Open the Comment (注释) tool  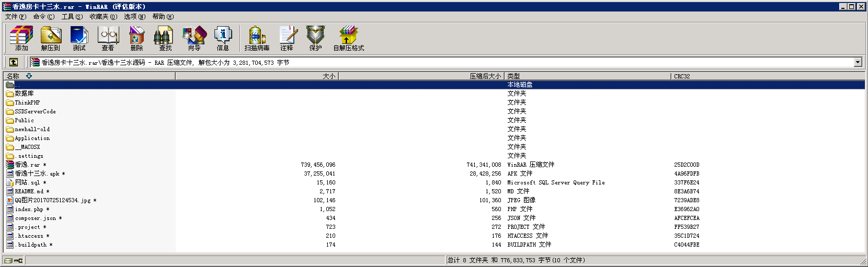tap(287, 38)
